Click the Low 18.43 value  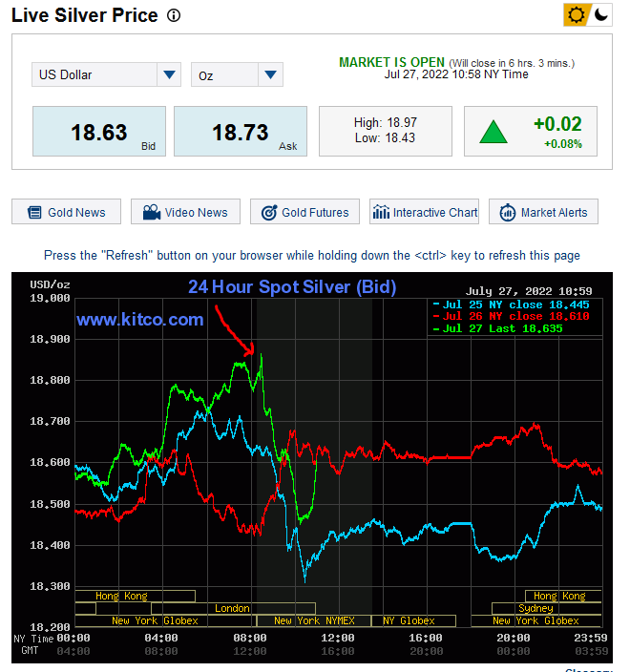click(x=385, y=138)
